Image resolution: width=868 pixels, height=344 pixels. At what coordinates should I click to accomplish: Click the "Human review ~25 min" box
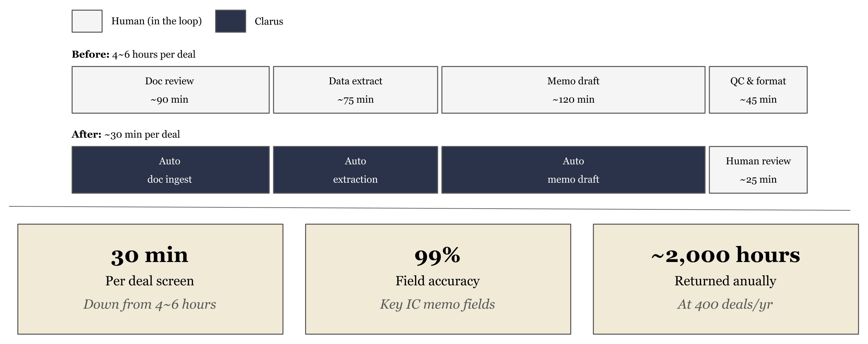tap(758, 170)
